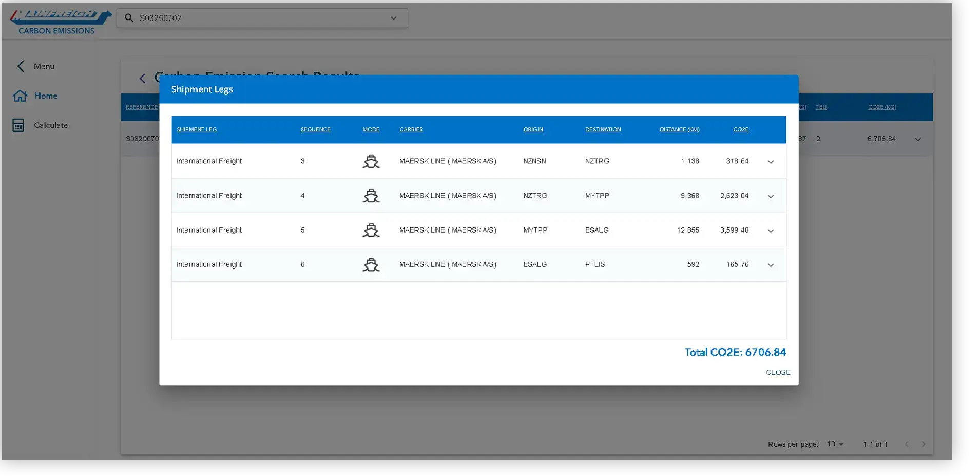Click the 592 distance value

click(693, 264)
